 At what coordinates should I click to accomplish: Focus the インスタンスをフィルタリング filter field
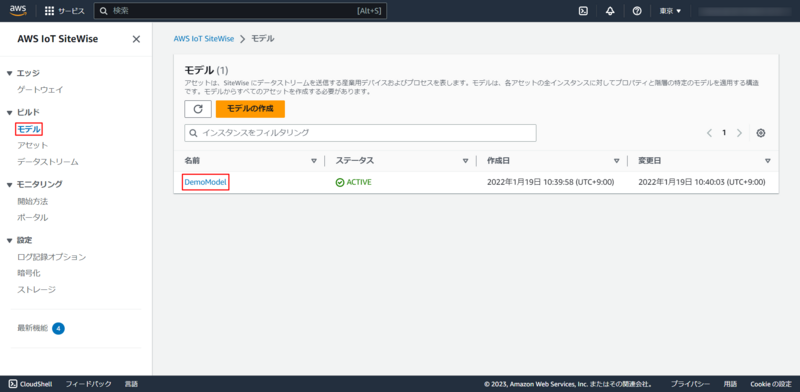(360, 133)
